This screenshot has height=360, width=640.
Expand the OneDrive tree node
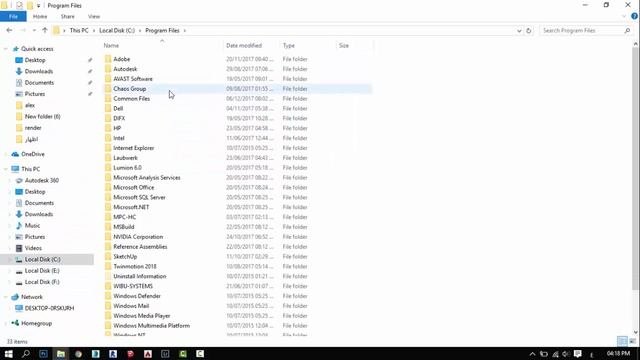tap(6, 154)
